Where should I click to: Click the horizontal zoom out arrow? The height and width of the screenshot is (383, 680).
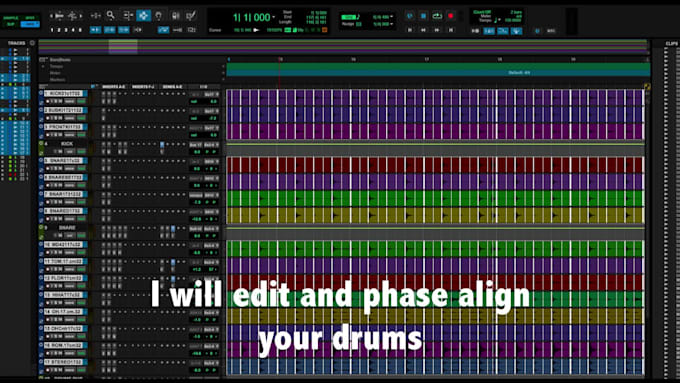pos(51,16)
